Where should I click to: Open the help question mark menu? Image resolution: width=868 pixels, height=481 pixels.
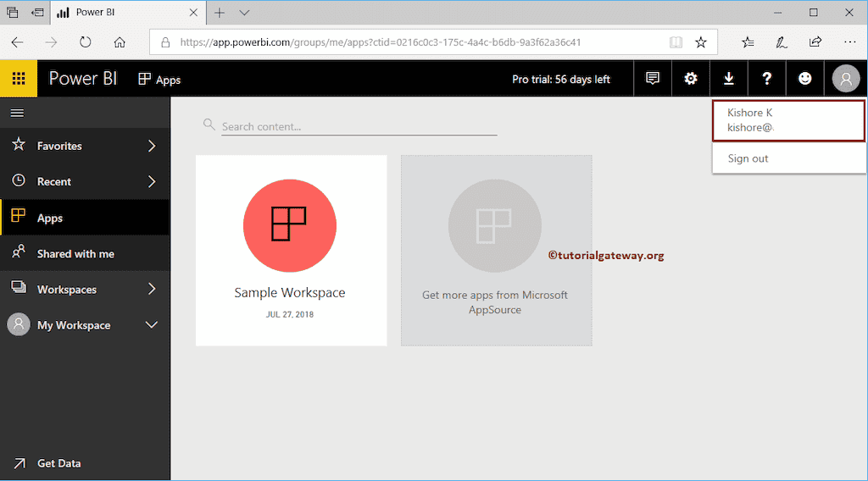point(766,79)
